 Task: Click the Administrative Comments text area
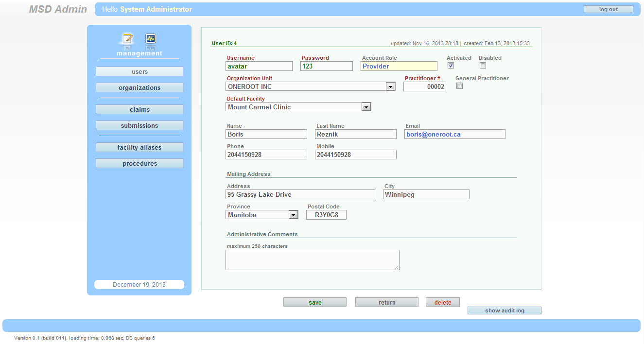click(313, 260)
